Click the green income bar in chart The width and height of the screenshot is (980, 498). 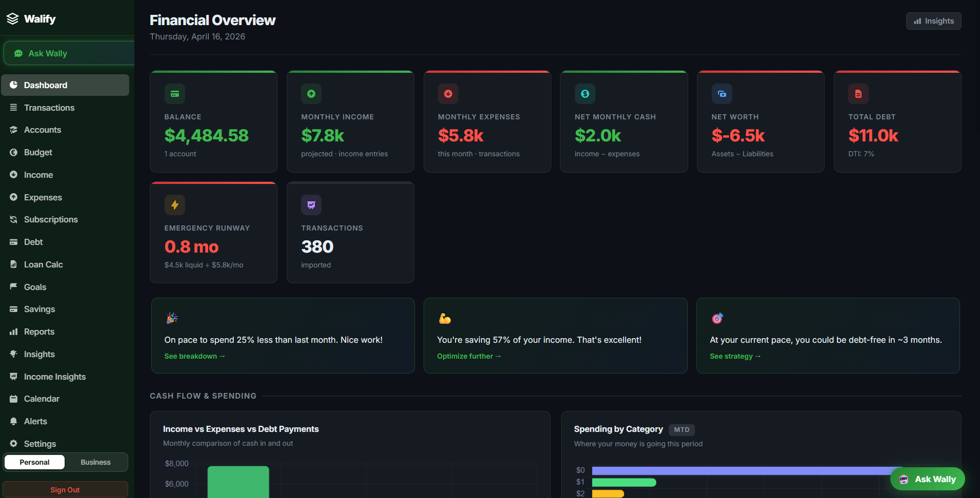pyautogui.click(x=238, y=482)
